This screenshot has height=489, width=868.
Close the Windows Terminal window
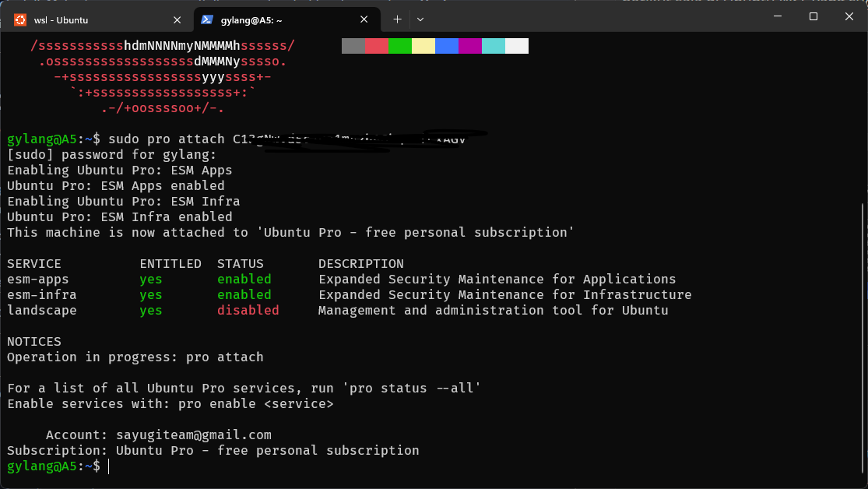click(x=849, y=16)
